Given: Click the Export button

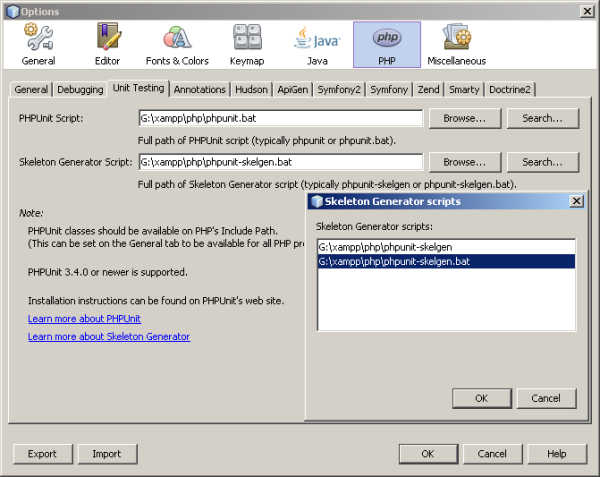Looking at the screenshot, I should point(42,453).
